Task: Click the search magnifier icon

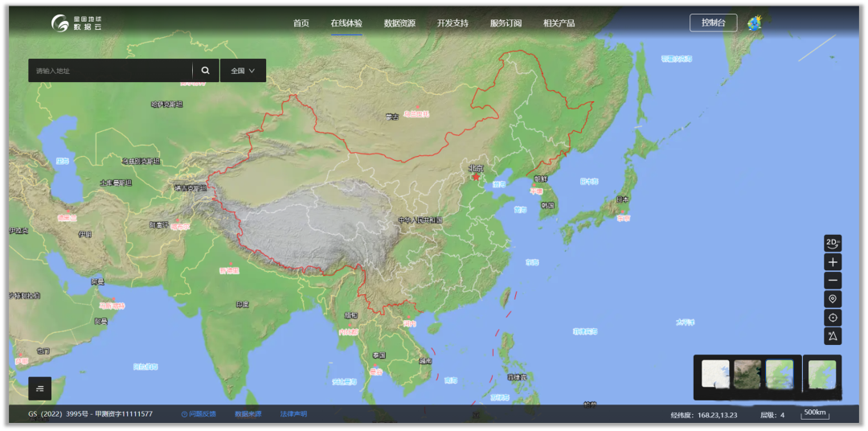Action: (x=206, y=71)
